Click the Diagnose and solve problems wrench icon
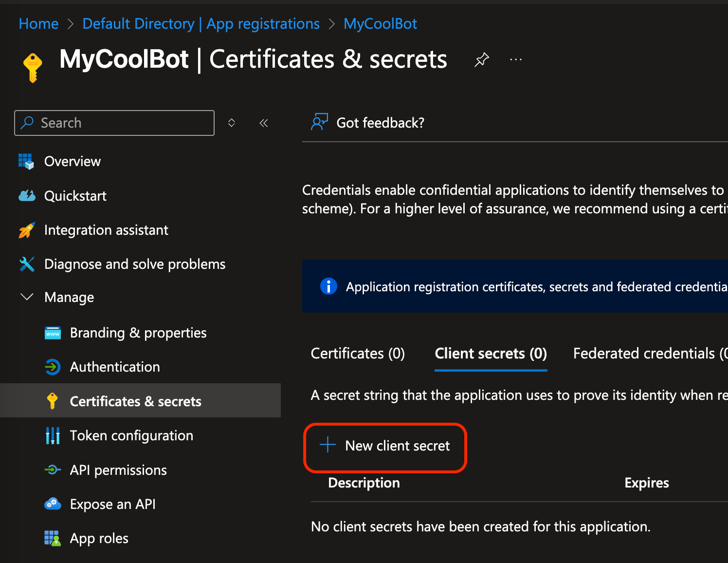 click(x=27, y=264)
